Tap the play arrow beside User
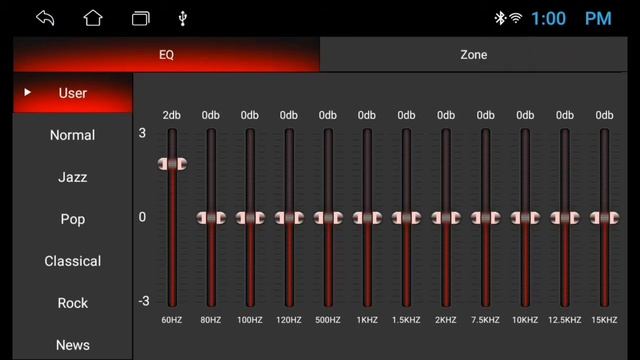 [27, 92]
